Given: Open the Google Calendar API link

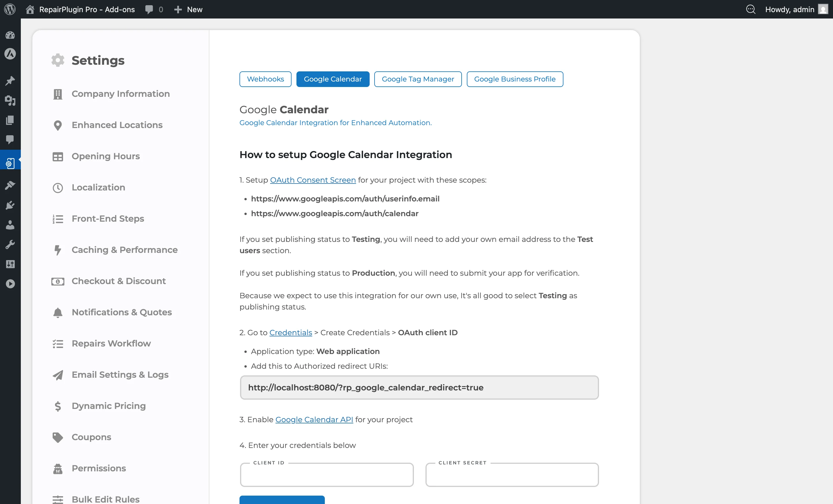Looking at the screenshot, I should (x=314, y=419).
